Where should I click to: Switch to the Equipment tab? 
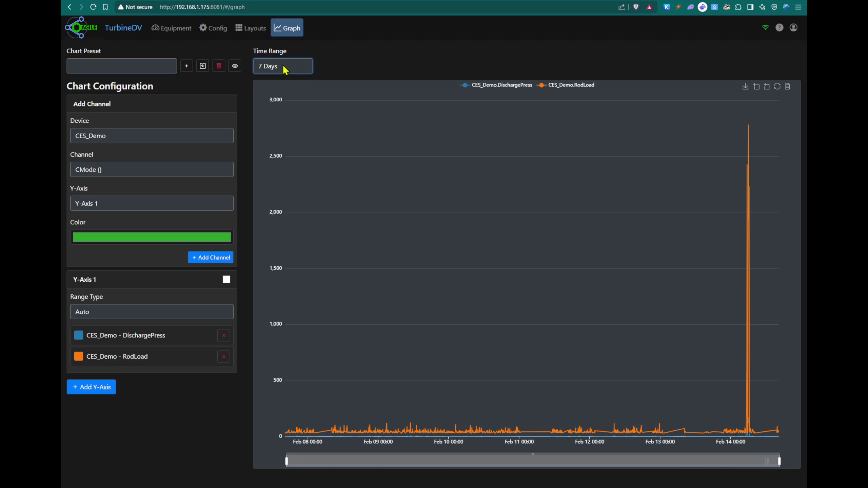click(171, 27)
